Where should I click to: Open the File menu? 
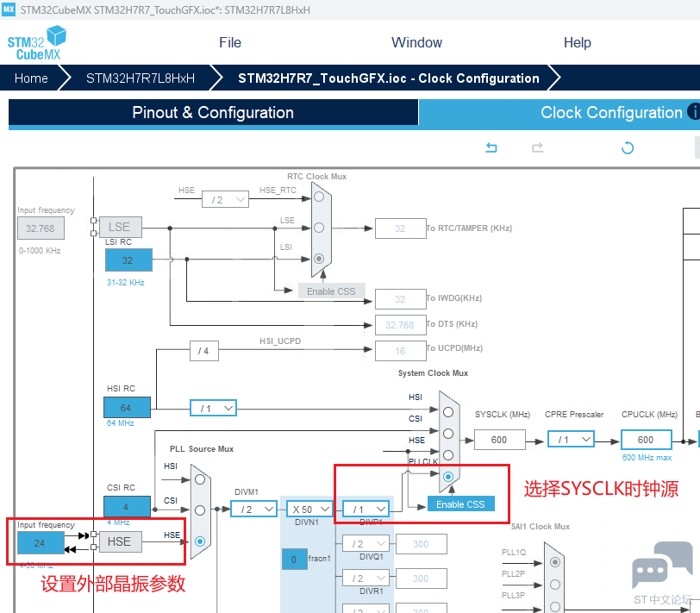click(x=230, y=42)
